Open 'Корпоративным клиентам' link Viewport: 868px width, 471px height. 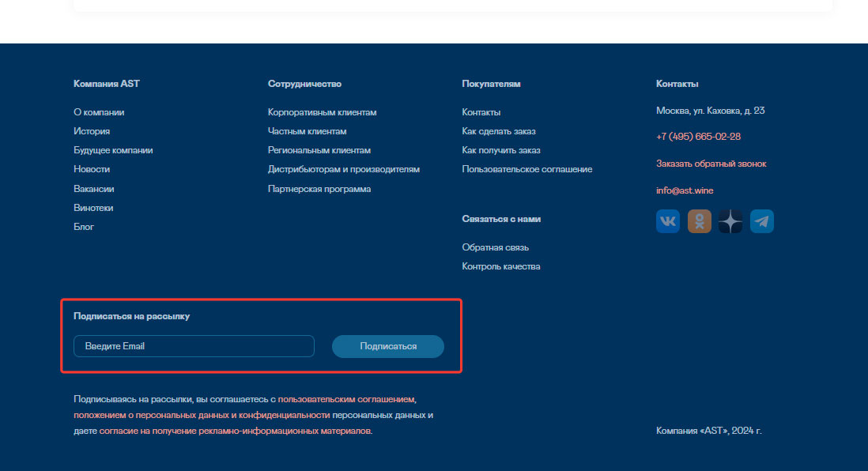pos(323,111)
